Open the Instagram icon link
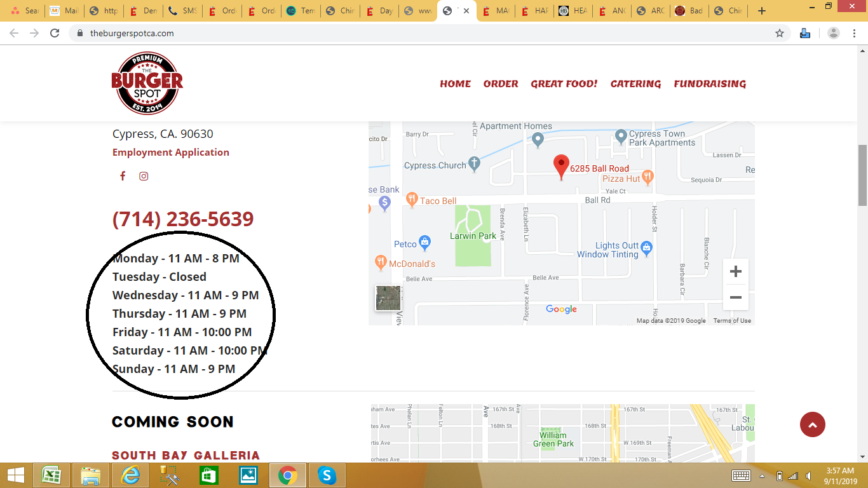Image resolution: width=868 pixels, height=488 pixels. 144,176
